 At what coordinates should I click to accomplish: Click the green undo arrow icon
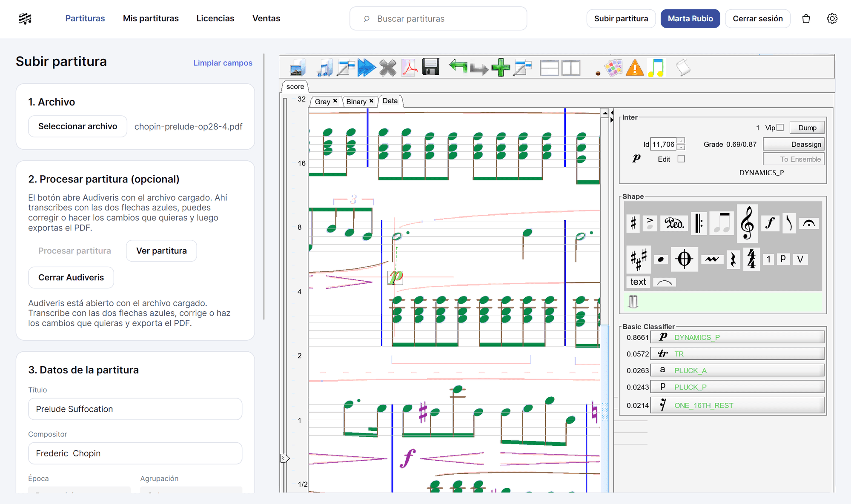click(458, 66)
